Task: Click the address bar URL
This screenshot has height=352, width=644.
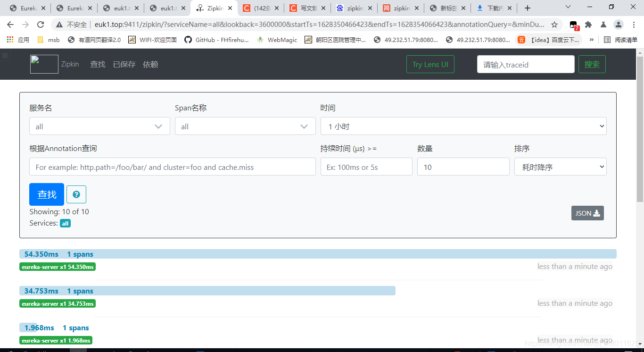Action: 319,25
